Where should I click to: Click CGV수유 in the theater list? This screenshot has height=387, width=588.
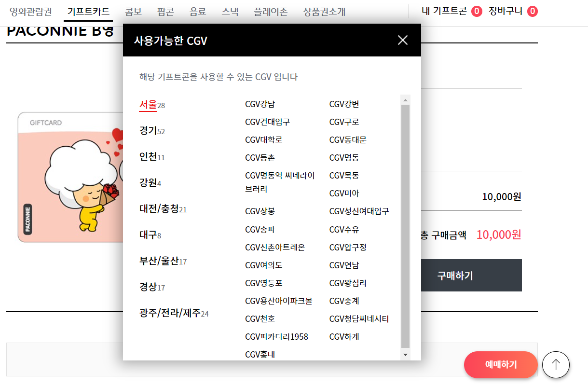pos(344,229)
